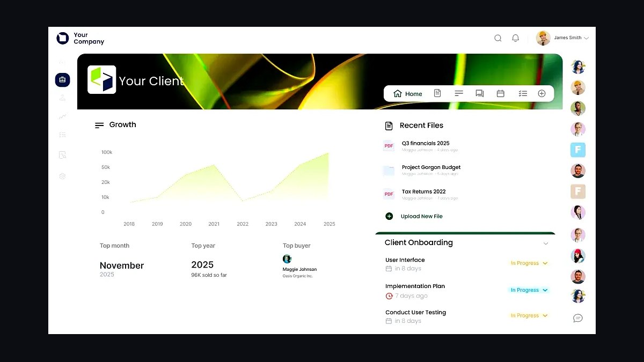Select the red beanie woman contact avatar
This screenshot has height=362, width=644.
coord(578,256)
